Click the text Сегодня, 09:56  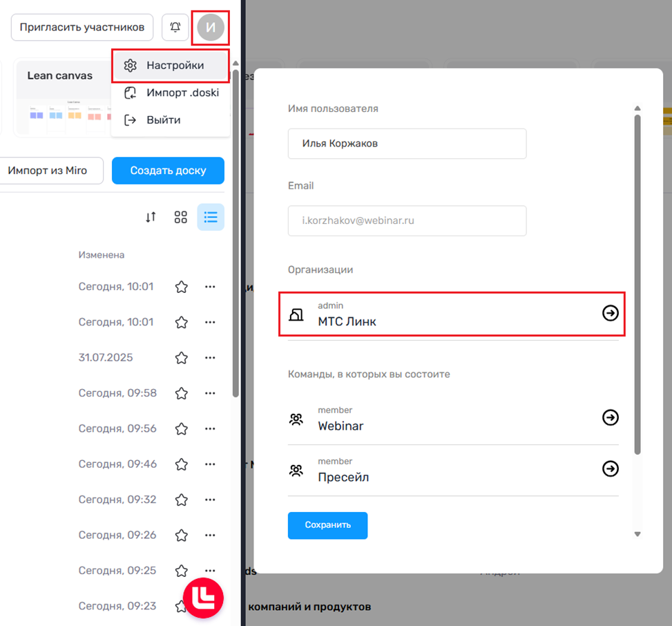pyautogui.click(x=117, y=429)
